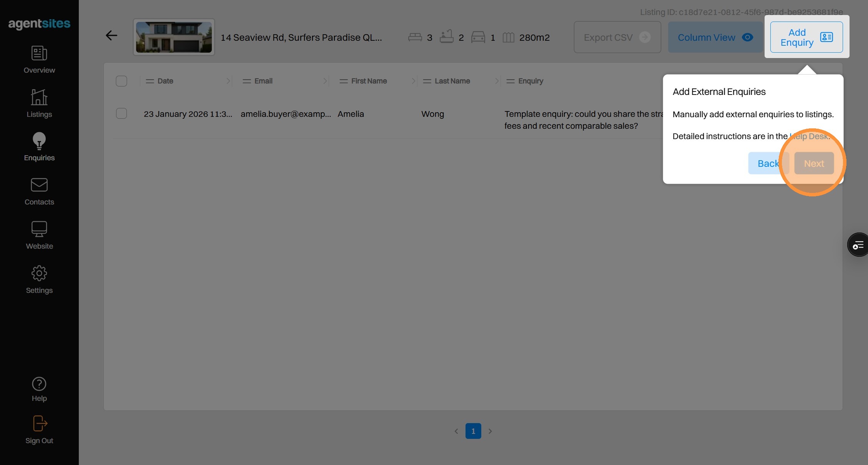
Task: Go to Listings in sidebar
Action: point(39,97)
